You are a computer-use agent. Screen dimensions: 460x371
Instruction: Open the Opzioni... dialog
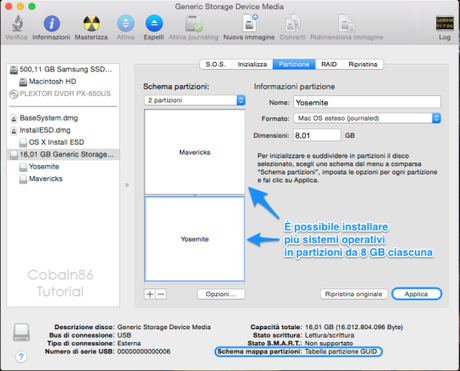(x=221, y=294)
